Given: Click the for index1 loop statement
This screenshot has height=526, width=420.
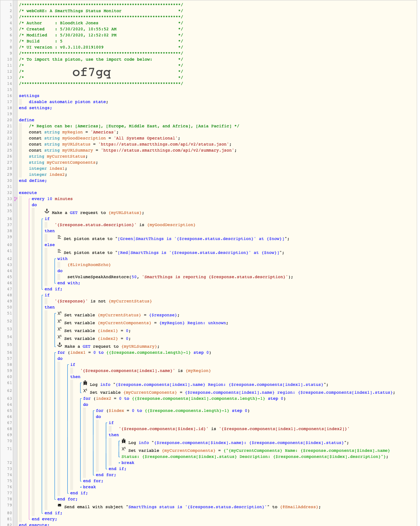Looking at the screenshot, I should pyautogui.click(x=134, y=353).
